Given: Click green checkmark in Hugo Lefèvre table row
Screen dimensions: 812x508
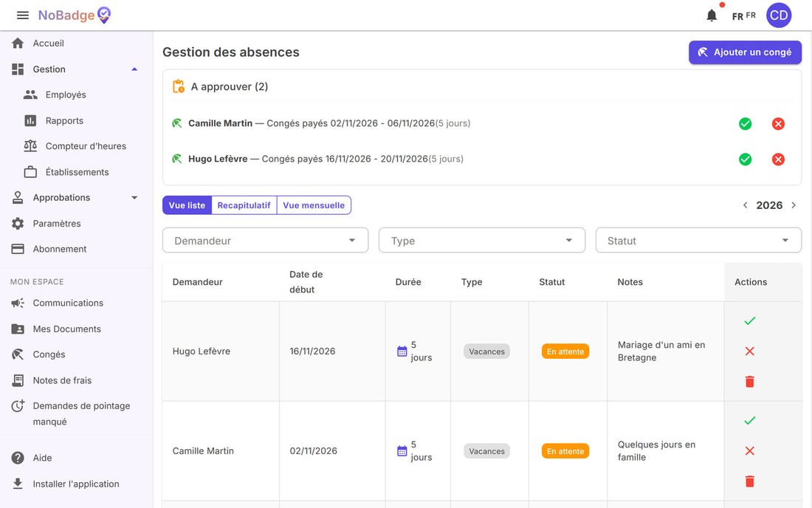Looking at the screenshot, I should point(749,321).
